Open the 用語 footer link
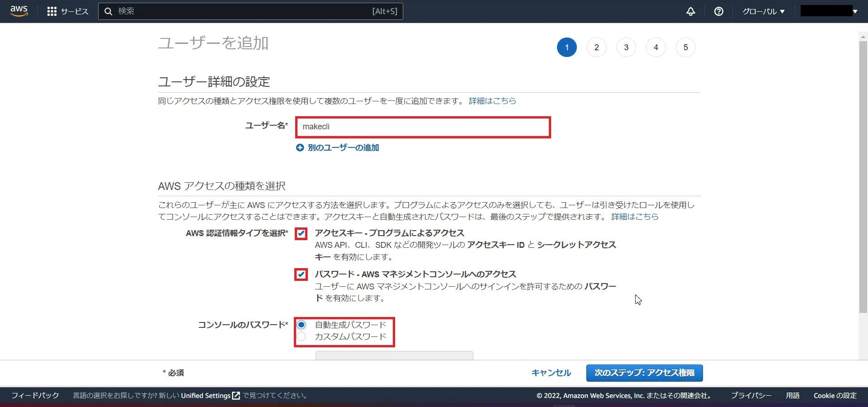 point(793,396)
